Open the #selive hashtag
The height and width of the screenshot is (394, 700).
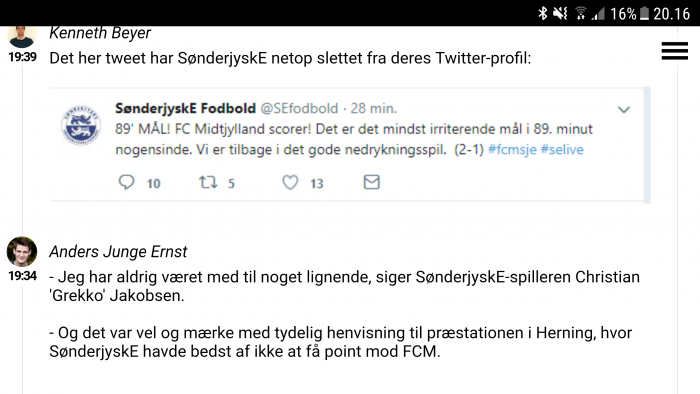coord(562,149)
